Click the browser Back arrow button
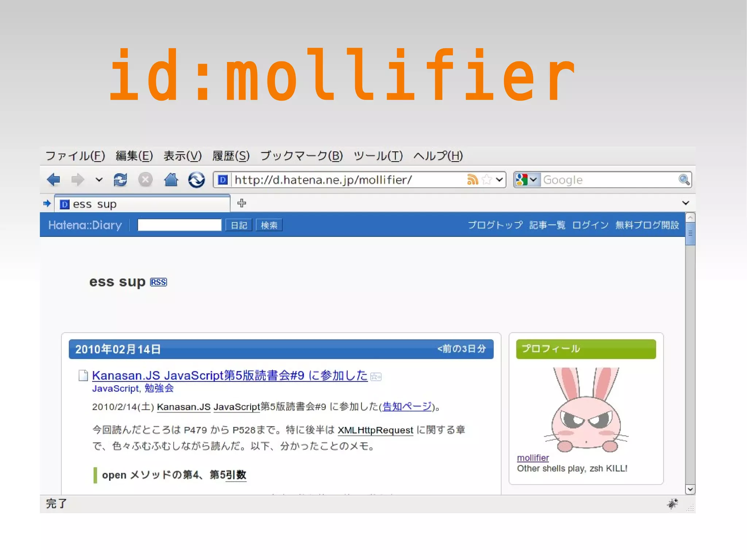This screenshot has width=747, height=560. point(54,179)
